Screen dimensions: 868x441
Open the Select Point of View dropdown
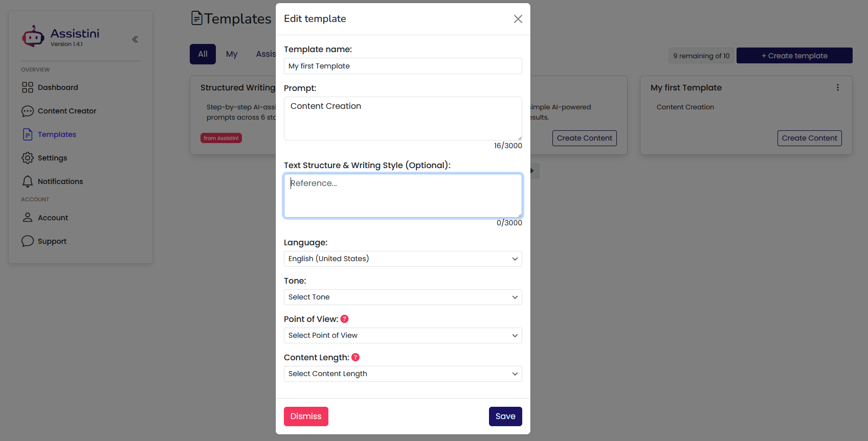(x=403, y=335)
